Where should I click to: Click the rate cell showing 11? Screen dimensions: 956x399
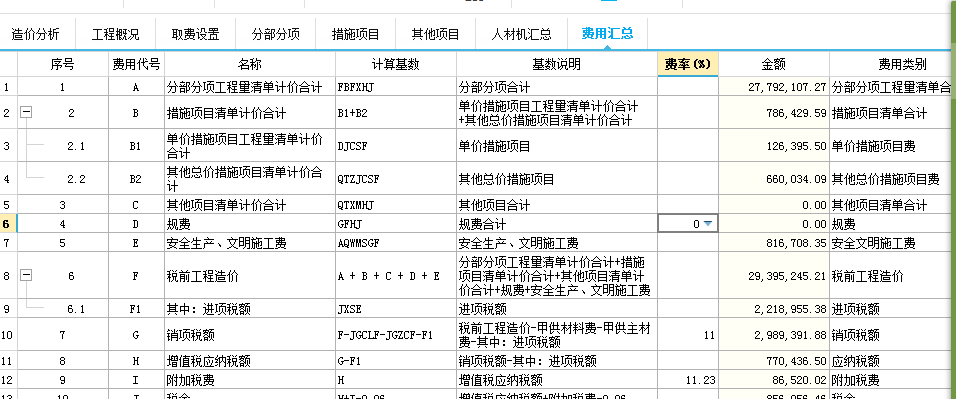tap(688, 334)
